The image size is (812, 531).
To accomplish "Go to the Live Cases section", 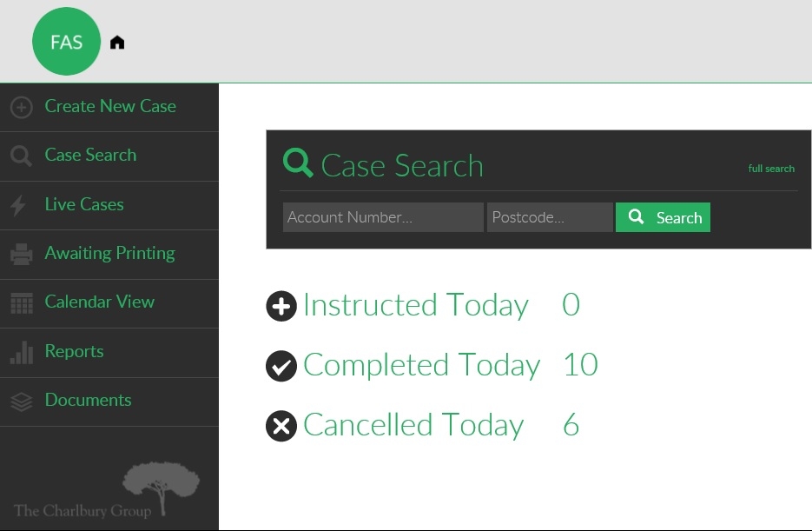I will click(x=84, y=204).
